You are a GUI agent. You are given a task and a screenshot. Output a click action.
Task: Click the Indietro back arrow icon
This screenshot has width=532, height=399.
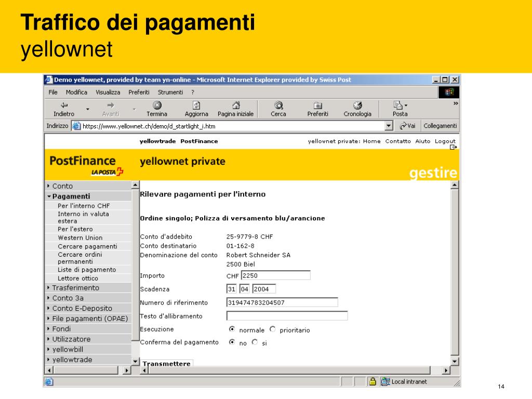click(64, 105)
